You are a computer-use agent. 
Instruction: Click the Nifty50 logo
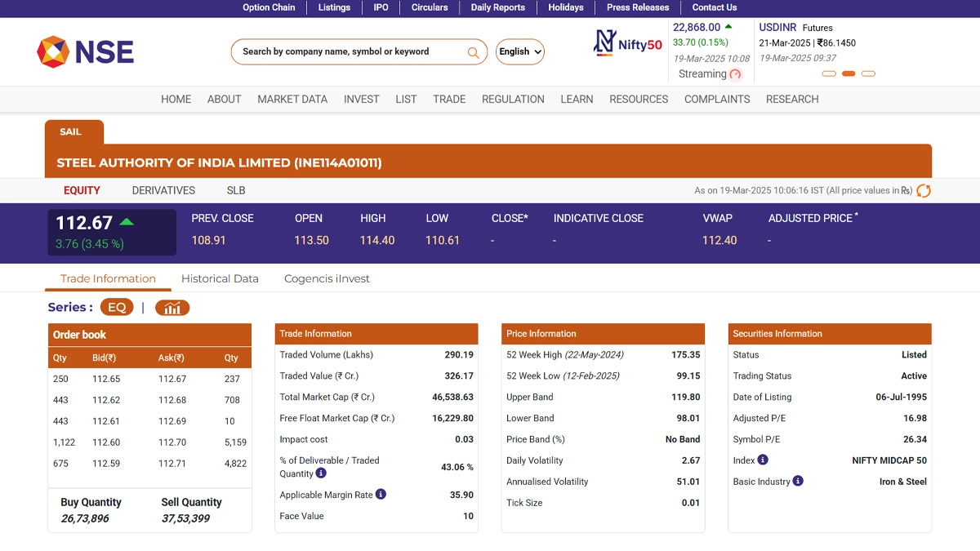[627, 43]
